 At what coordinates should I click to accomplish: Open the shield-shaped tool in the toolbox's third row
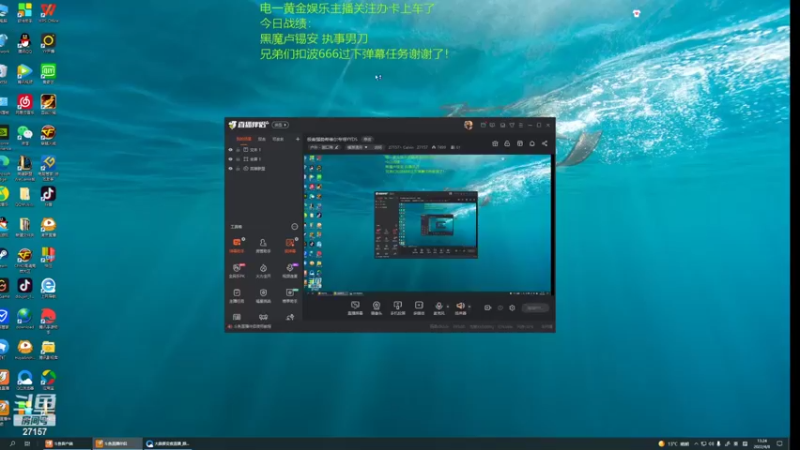click(263, 295)
